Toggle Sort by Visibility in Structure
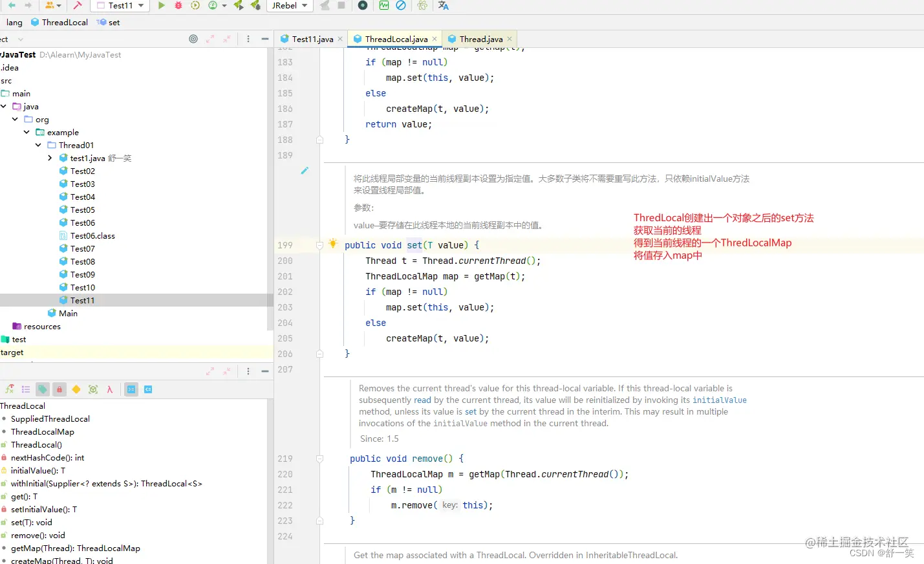The width and height of the screenshot is (924, 564). (x=26, y=389)
